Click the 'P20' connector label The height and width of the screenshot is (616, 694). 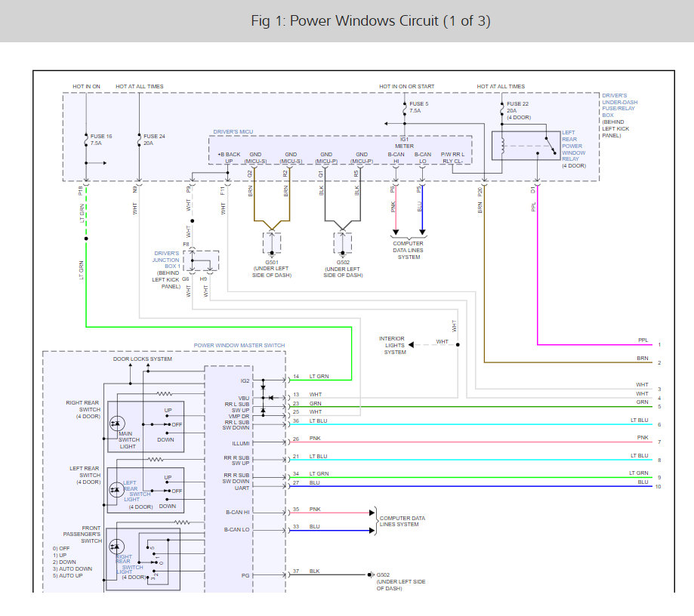[x=480, y=192]
